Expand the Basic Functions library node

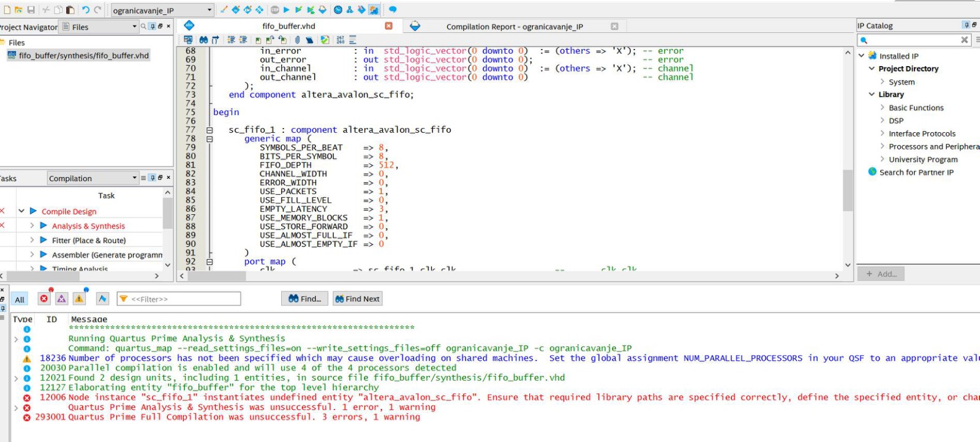click(x=882, y=108)
